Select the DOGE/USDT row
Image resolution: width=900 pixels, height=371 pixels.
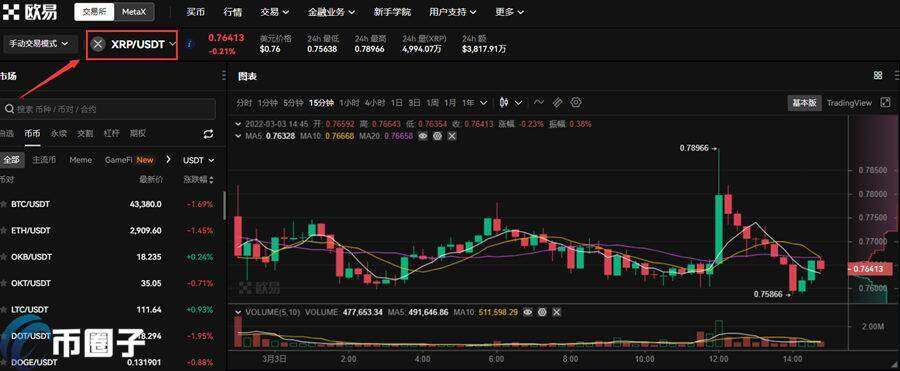109,362
